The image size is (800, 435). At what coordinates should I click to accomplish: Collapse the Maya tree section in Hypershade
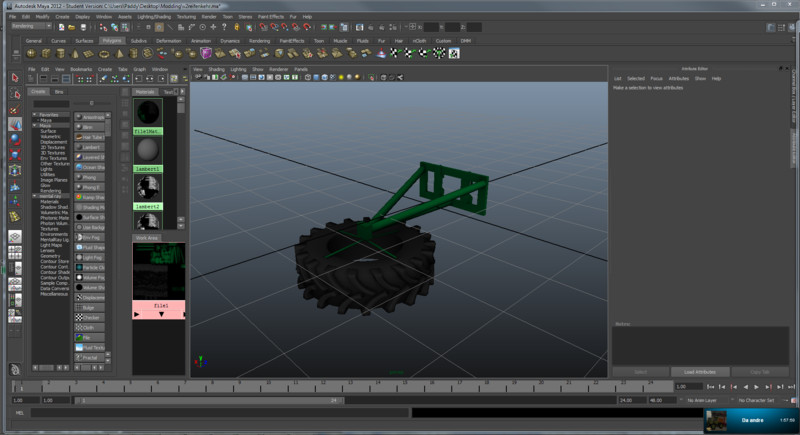pos(35,125)
